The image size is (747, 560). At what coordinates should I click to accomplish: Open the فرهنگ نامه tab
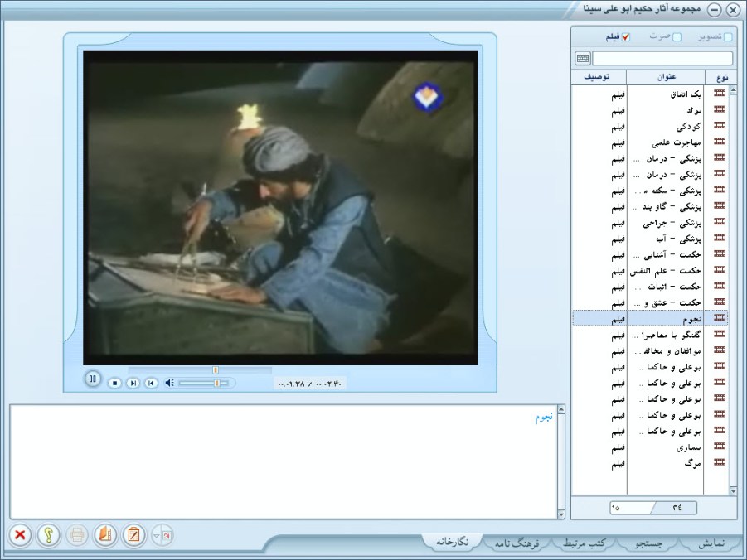517,543
